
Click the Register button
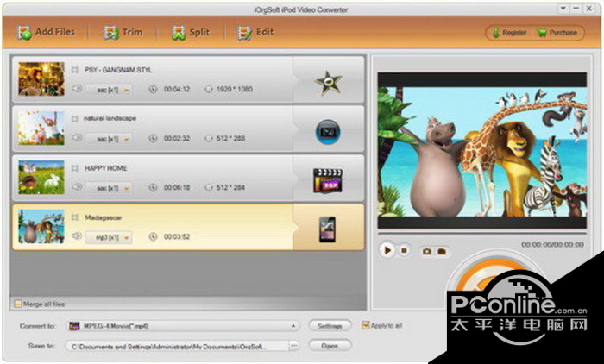(509, 33)
